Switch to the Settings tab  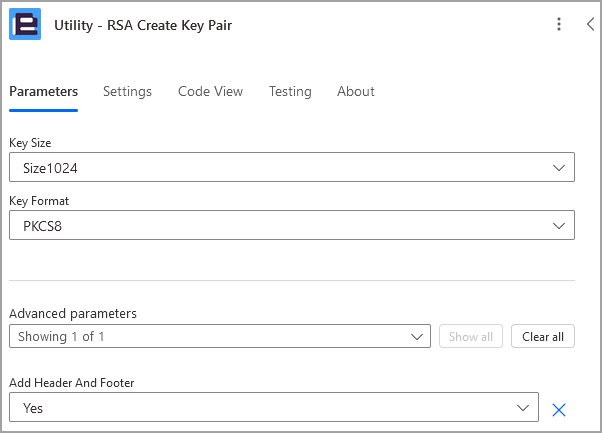pos(127,91)
